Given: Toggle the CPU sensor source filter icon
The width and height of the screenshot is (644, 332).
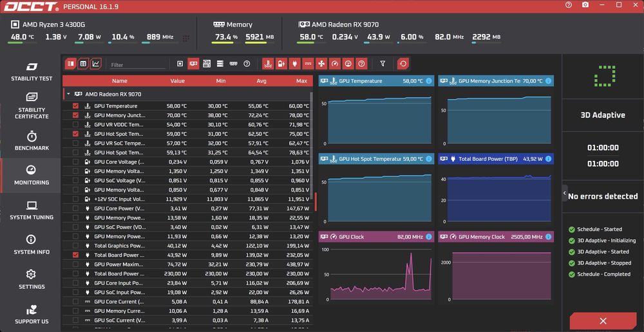Looking at the screenshot, I should [x=180, y=64].
